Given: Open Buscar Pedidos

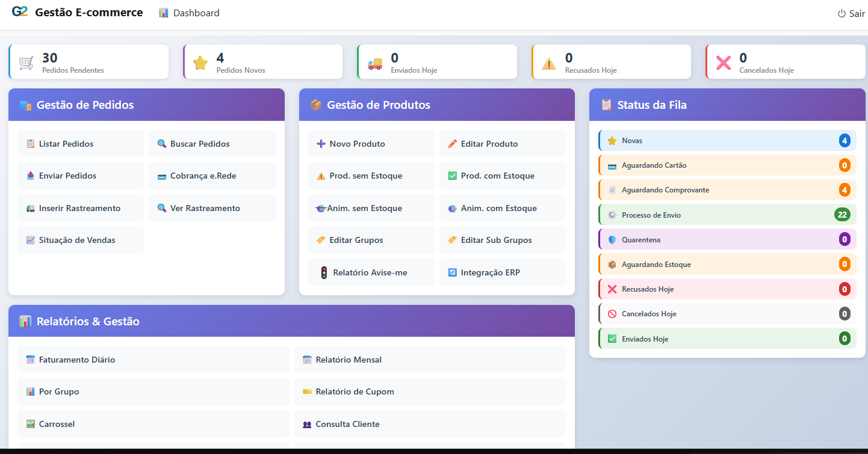Looking at the screenshot, I should pyautogui.click(x=212, y=144).
